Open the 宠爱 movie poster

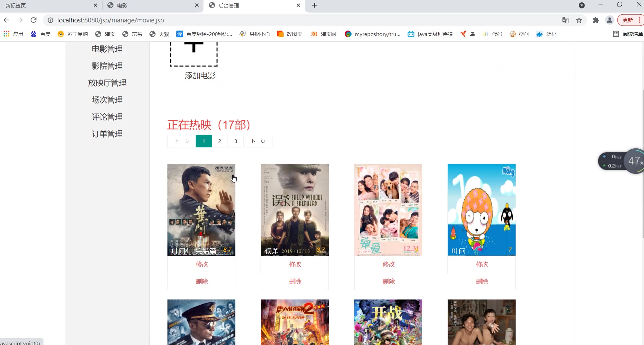tap(388, 210)
